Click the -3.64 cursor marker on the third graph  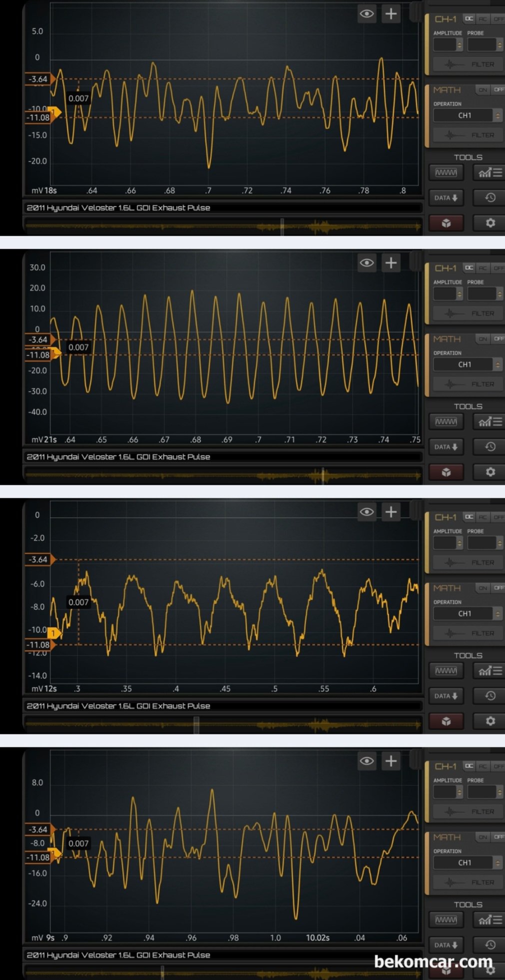[x=39, y=560]
